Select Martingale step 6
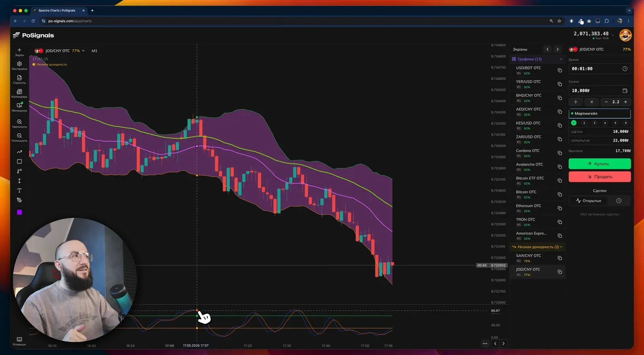 click(x=625, y=123)
